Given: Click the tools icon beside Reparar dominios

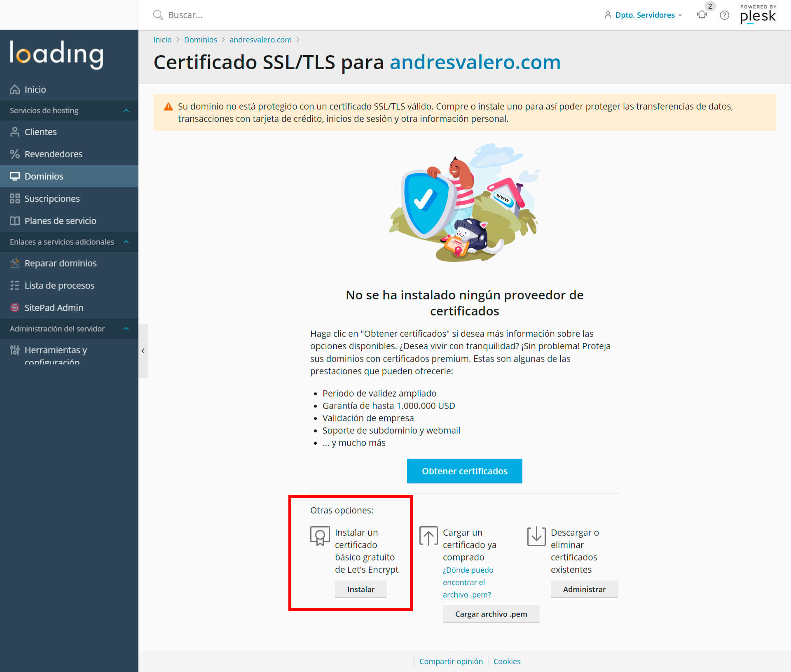Looking at the screenshot, I should (x=15, y=263).
